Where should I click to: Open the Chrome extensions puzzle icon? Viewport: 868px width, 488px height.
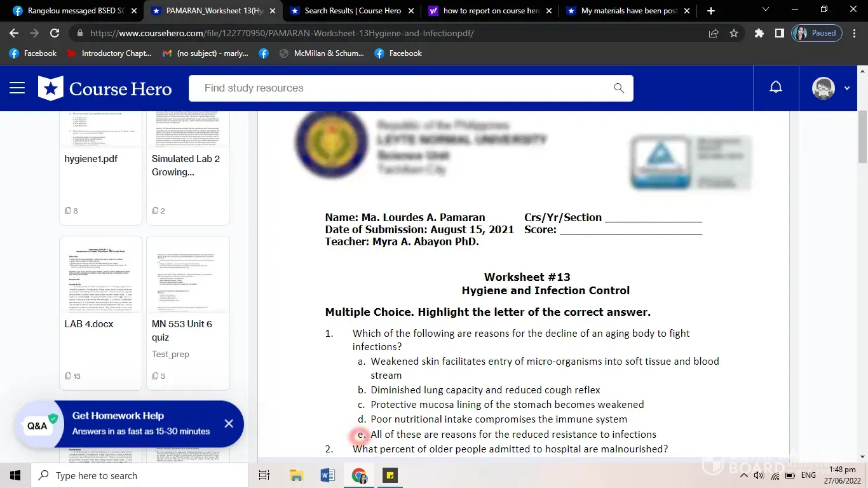coord(759,33)
